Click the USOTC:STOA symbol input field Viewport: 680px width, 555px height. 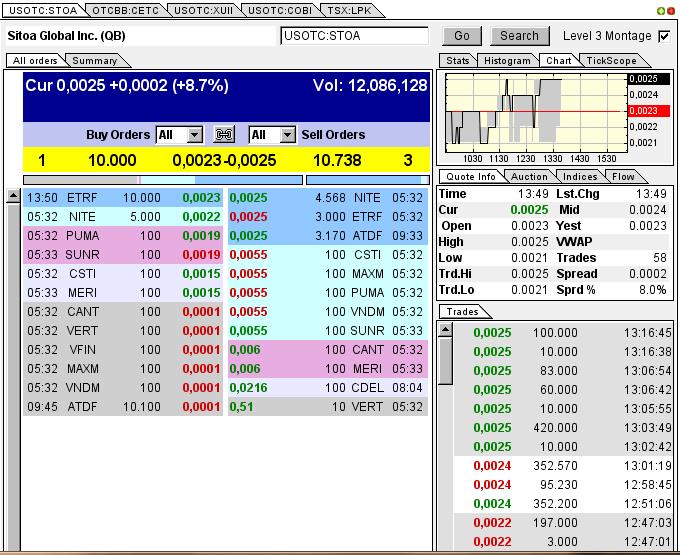pos(354,36)
